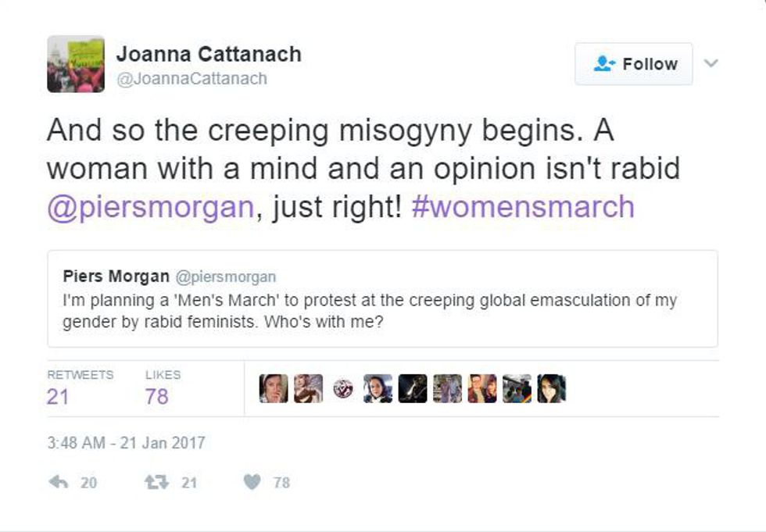Open the #womensmarch hashtag
766x532 pixels.
point(522,207)
